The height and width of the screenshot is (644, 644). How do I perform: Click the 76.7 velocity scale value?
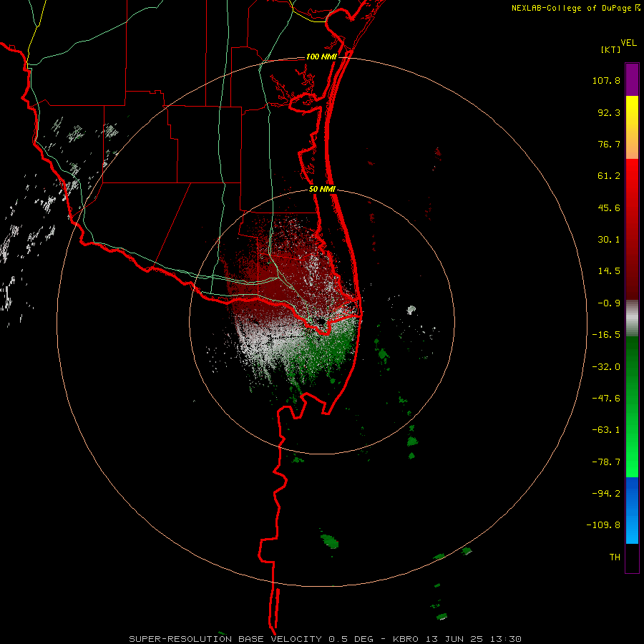(x=609, y=144)
